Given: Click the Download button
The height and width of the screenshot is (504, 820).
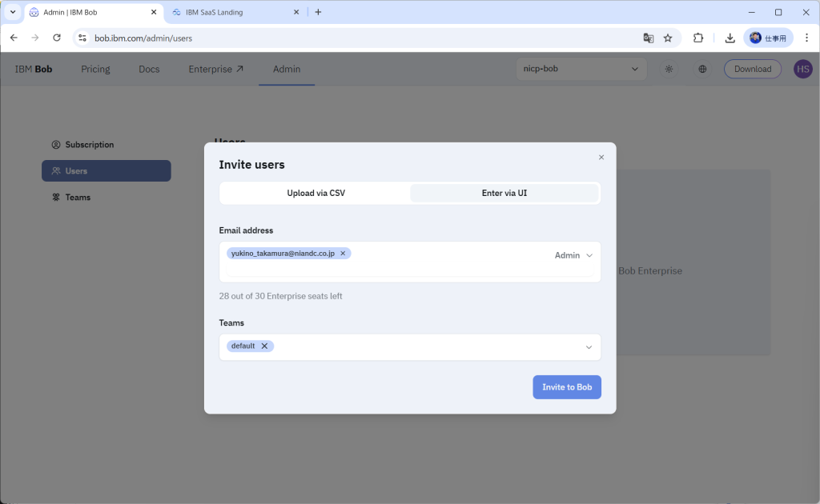Looking at the screenshot, I should (753, 69).
